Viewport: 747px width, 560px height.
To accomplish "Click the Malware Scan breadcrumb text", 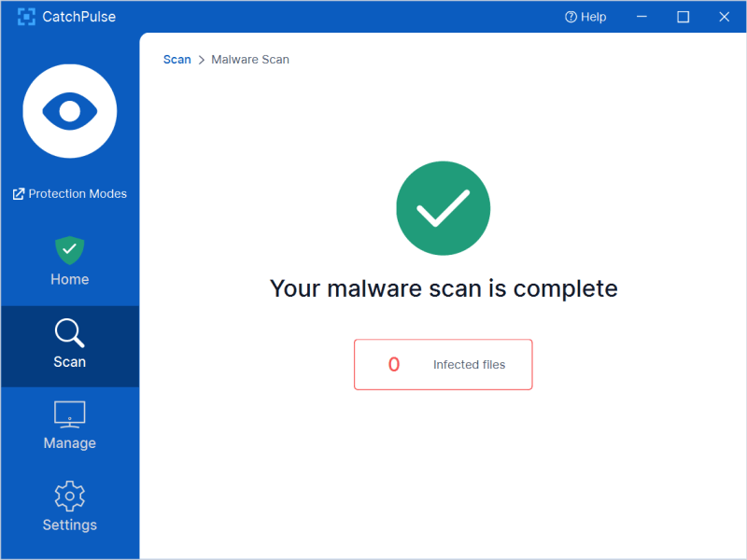I will [250, 60].
